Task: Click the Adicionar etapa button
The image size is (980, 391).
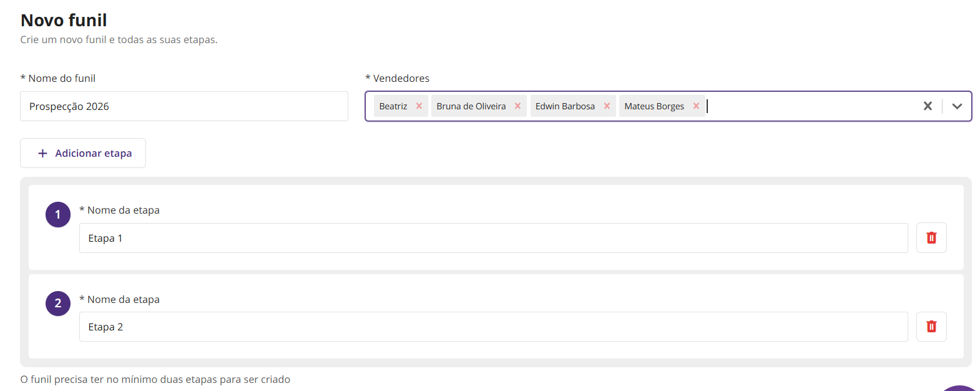Action: tap(83, 153)
